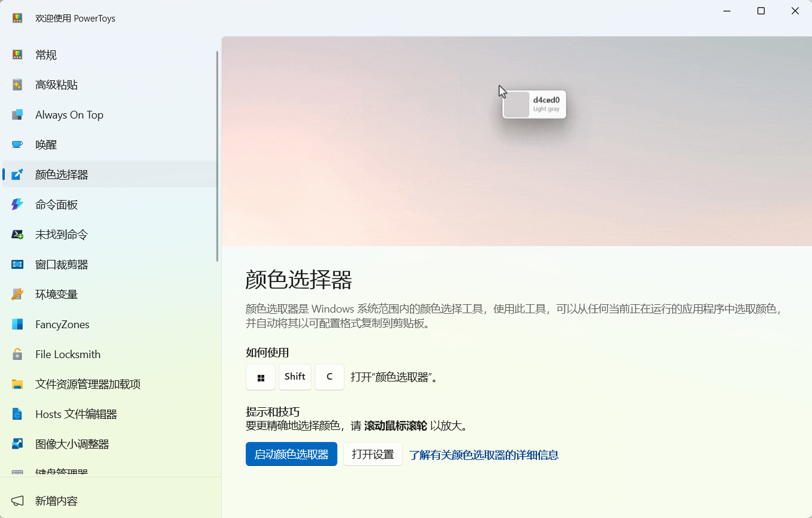The height and width of the screenshot is (518, 812).
Task: Click the Shift key cap
Action: [x=295, y=377]
